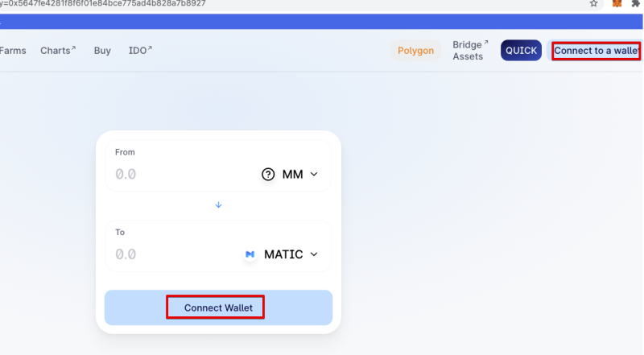Click the QUICK token button
Screen dimensions: 644x355
(521, 51)
